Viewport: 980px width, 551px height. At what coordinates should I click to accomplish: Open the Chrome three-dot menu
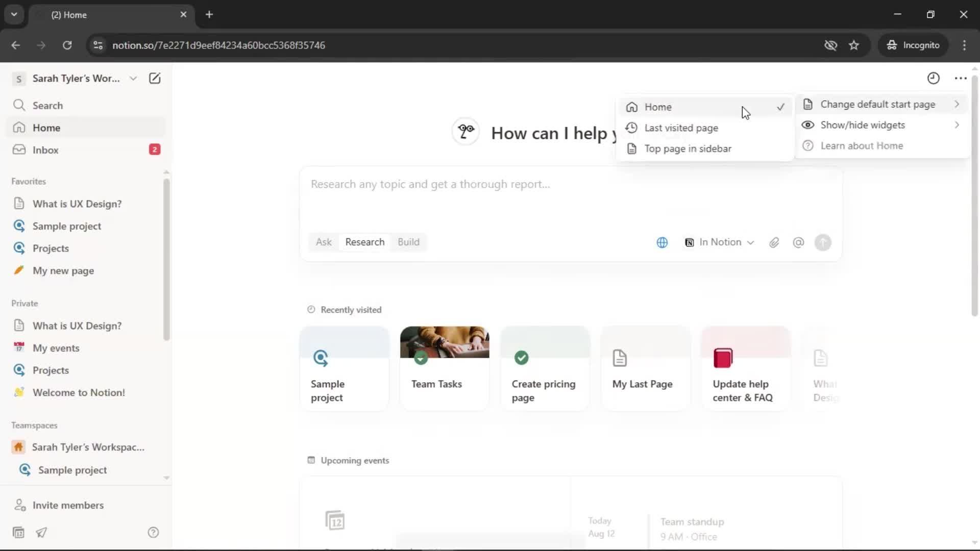point(964,45)
